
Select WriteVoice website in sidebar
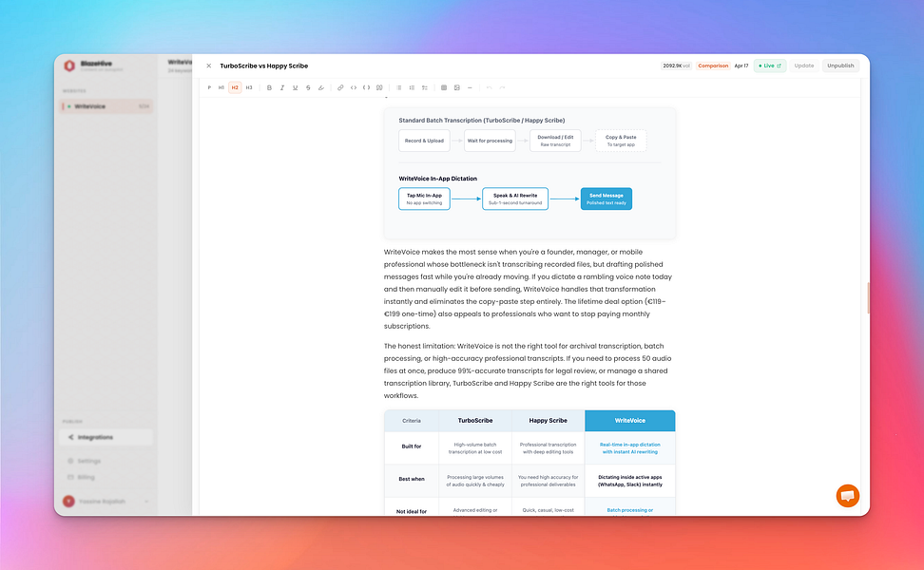click(x=106, y=106)
